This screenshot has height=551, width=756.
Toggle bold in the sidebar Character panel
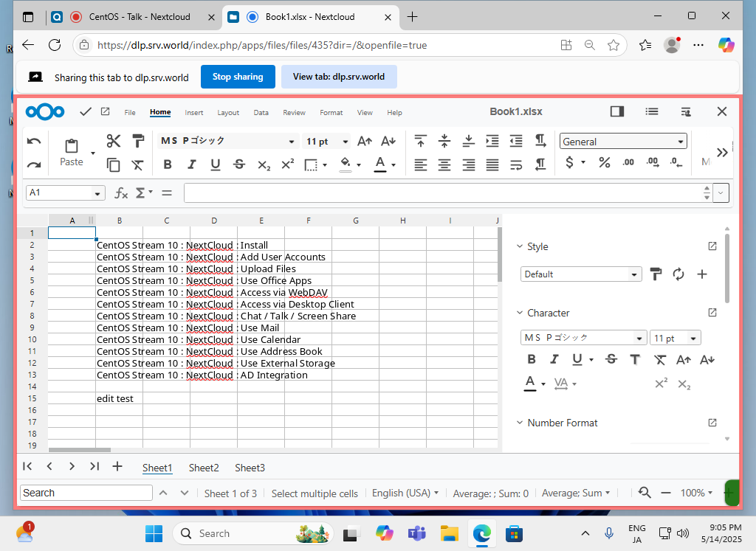coord(532,359)
